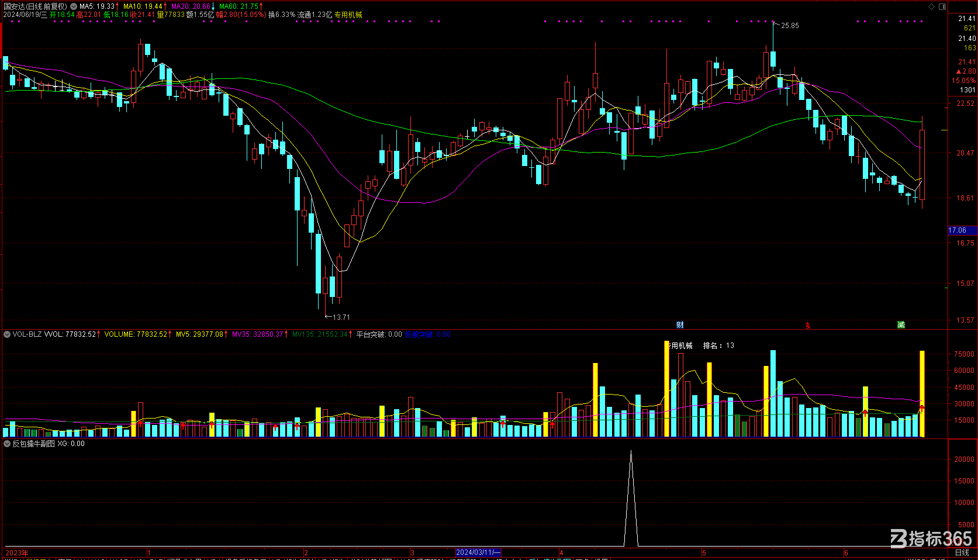Screen dimensions: 978x560
Task: Click the MV5: 29377.08 volume average label
Action: (200, 334)
